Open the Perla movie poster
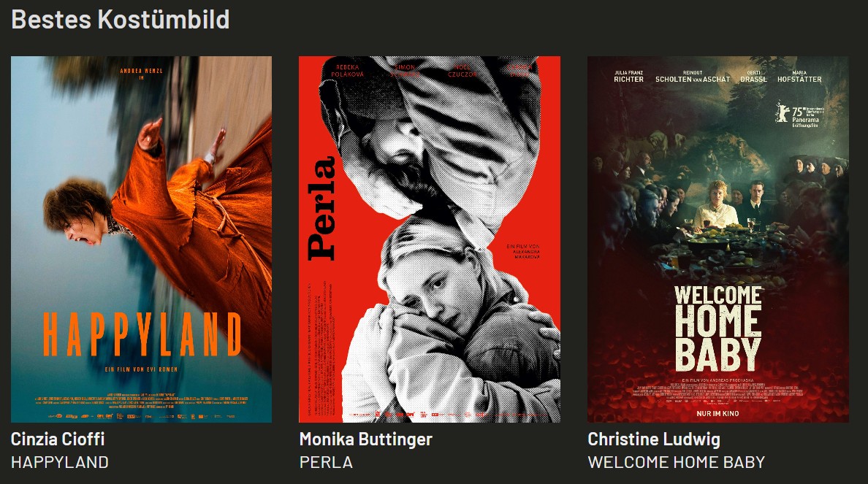 pyautogui.click(x=430, y=239)
